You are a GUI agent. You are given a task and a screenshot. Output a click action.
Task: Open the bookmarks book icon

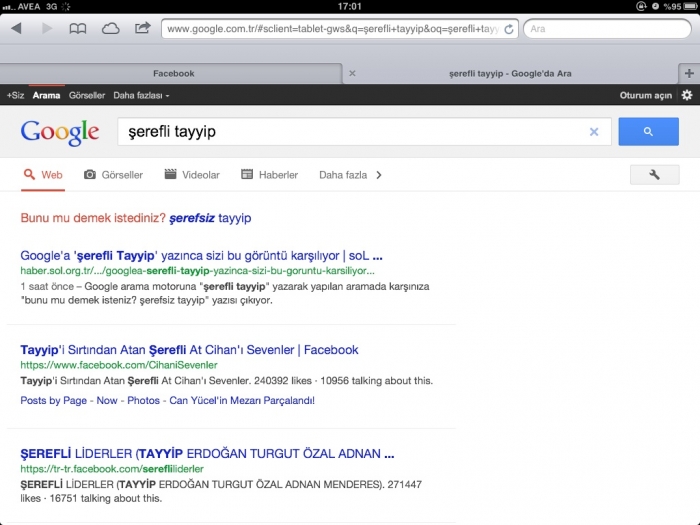(x=78, y=29)
